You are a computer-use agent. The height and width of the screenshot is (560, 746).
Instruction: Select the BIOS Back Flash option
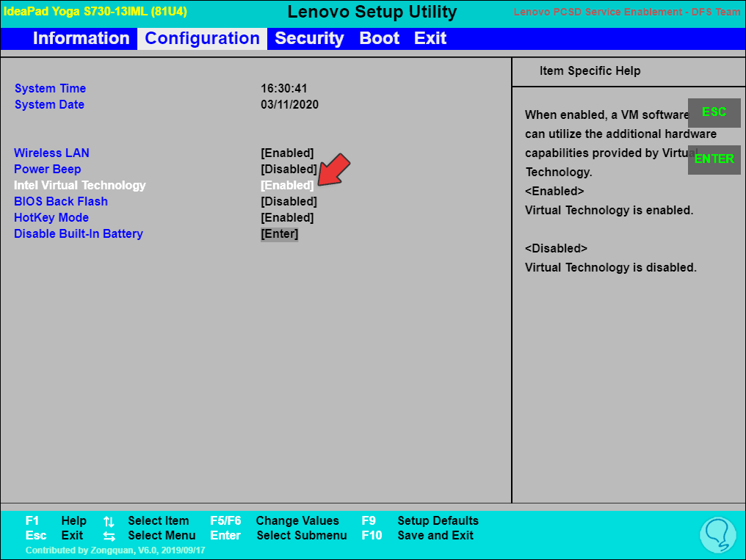[61, 202]
